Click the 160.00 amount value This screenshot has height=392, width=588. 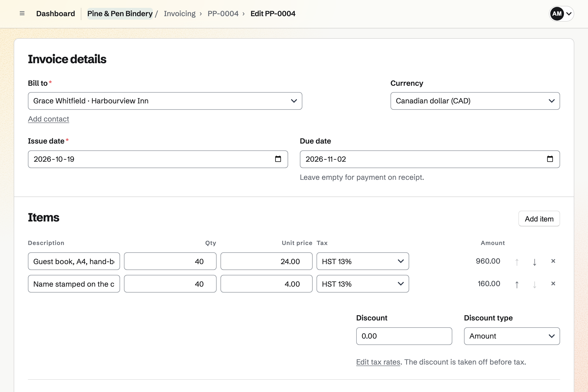point(489,283)
